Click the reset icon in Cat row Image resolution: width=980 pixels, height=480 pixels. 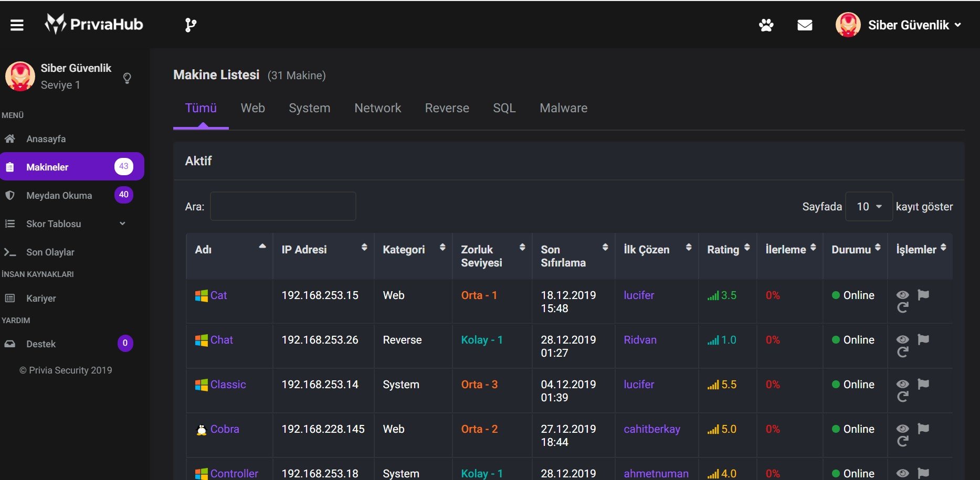[x=902, y=308]
